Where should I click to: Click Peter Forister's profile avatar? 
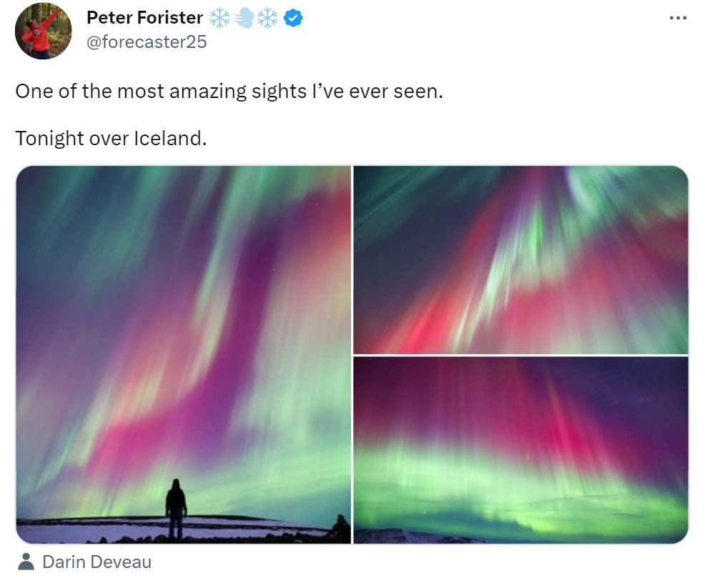(x=43, y=31)
